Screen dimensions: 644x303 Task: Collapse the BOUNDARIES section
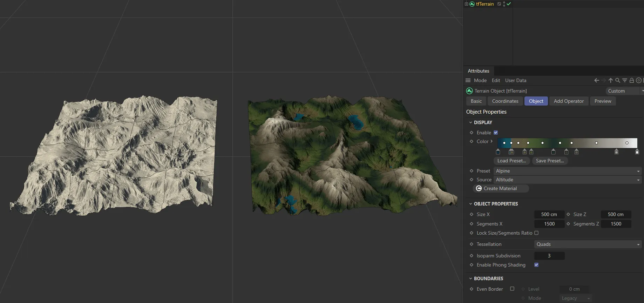pyautogui.click(x=471, y=278)
